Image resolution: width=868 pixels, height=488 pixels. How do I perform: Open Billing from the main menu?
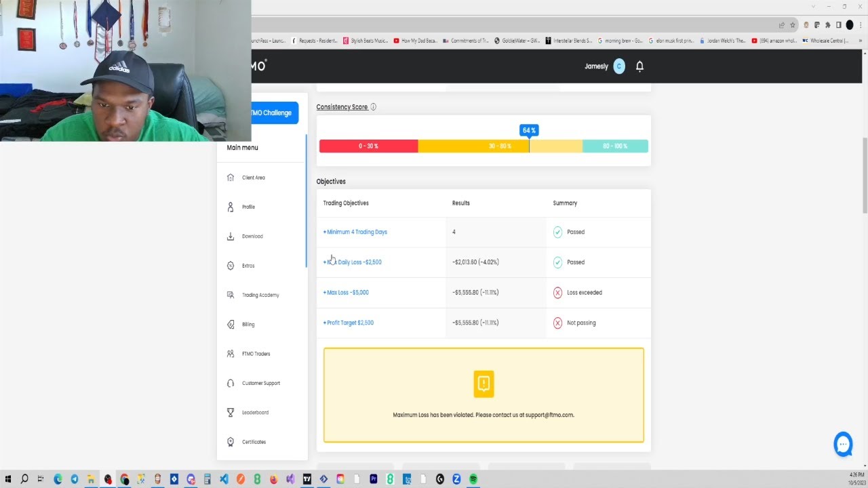click(248, 325)
